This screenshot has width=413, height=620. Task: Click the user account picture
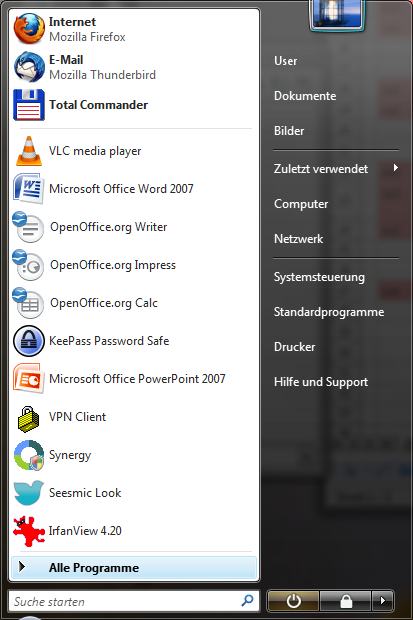[337, 14]
